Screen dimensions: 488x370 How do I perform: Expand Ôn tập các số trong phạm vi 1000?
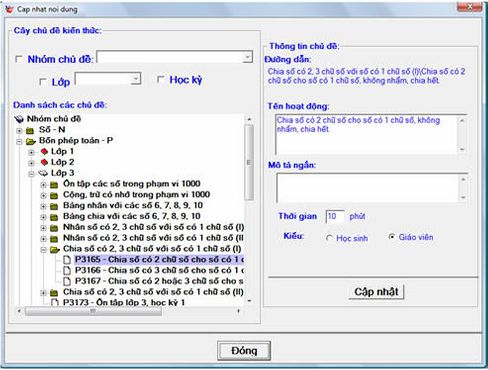pyautogui.click(x=43, y=185)
